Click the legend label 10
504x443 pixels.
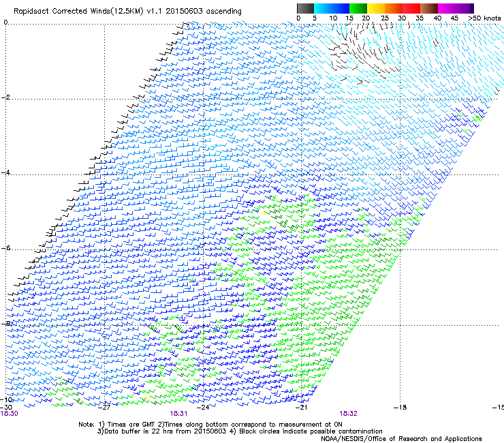333,18
